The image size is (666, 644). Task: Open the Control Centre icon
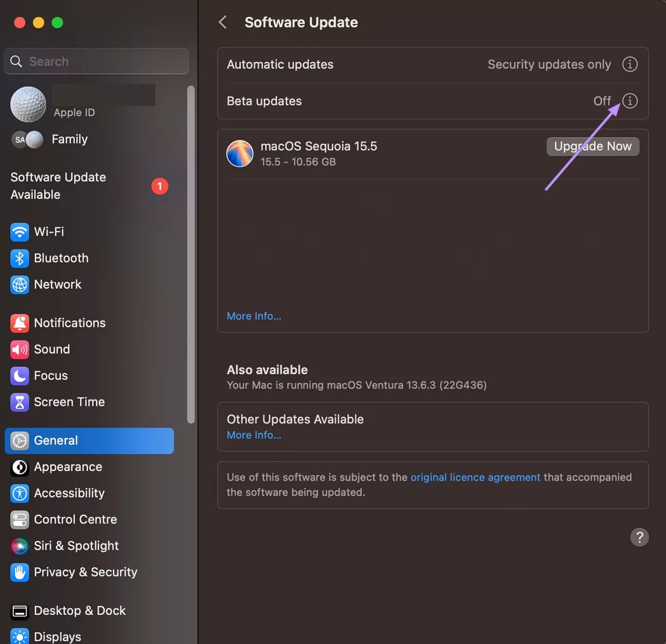pyautogui.click(x=19, y=520)
